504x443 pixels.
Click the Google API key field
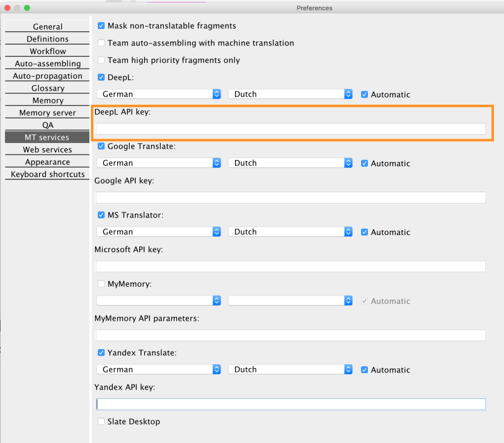coord(290,197)
